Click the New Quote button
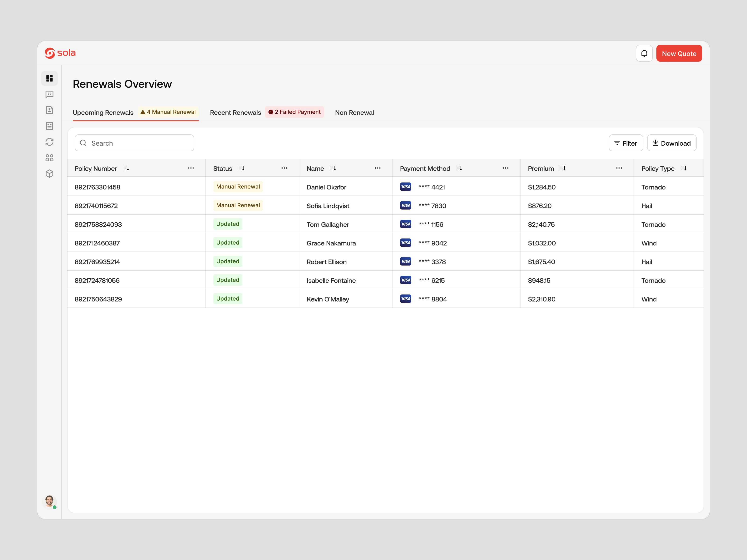Image resolution: width=747 pixels, height=560 pixels. [679, 53]
